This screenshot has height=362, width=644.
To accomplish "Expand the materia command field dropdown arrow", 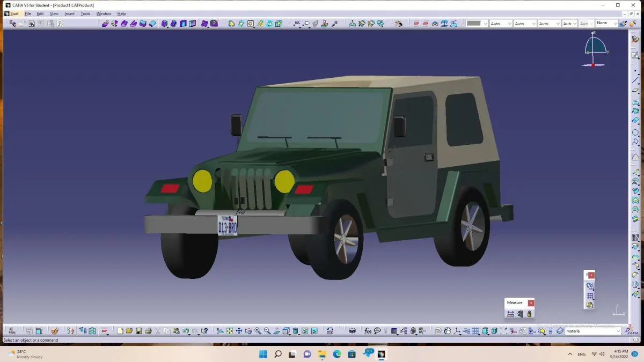I will click(618, 331).
